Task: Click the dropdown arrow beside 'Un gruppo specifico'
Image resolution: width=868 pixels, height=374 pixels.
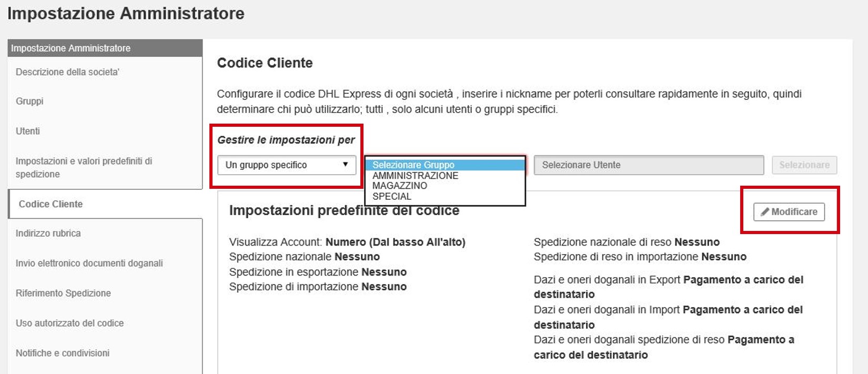Action: coord(345,165)
